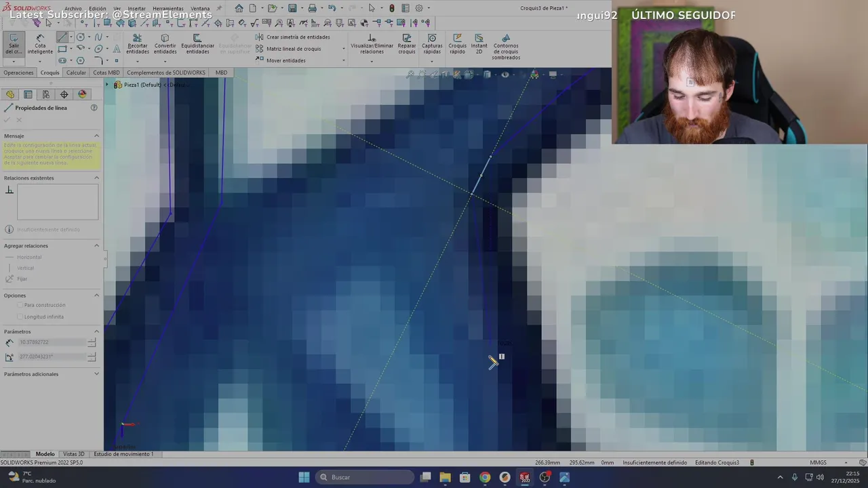Collapse the Parámetros section
Viewport: 868px width, 488px height.
[96, 331]
